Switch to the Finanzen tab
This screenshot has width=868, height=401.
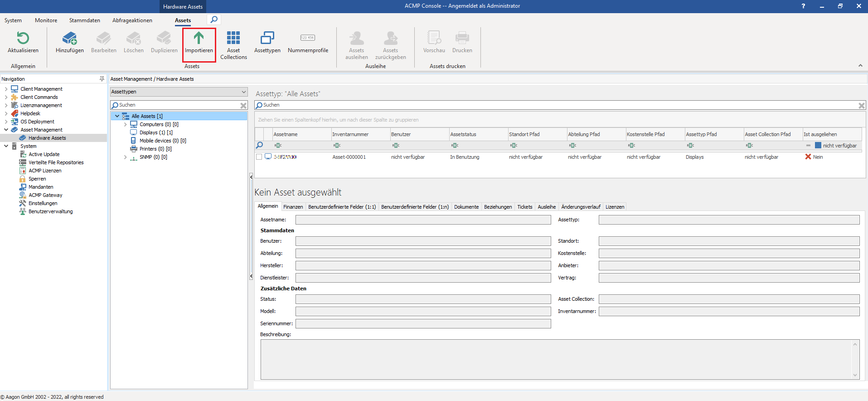[x=293, y=207]
